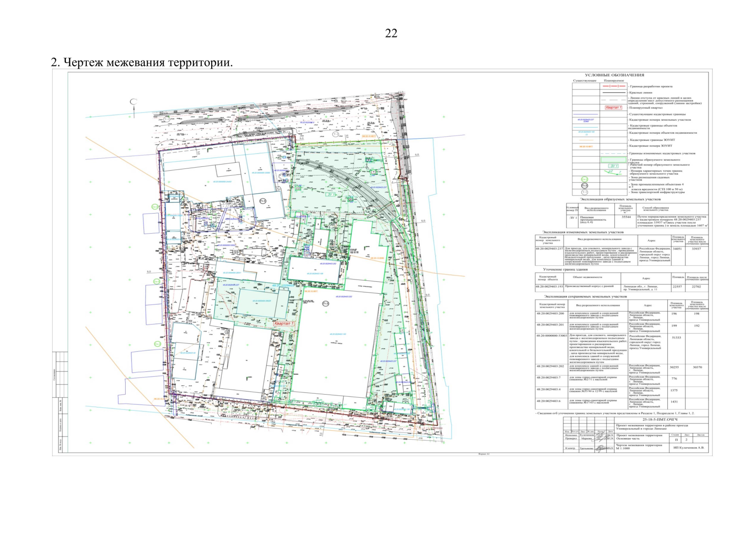Click the green Сх-2 circle in the legend

coord(584,179)
